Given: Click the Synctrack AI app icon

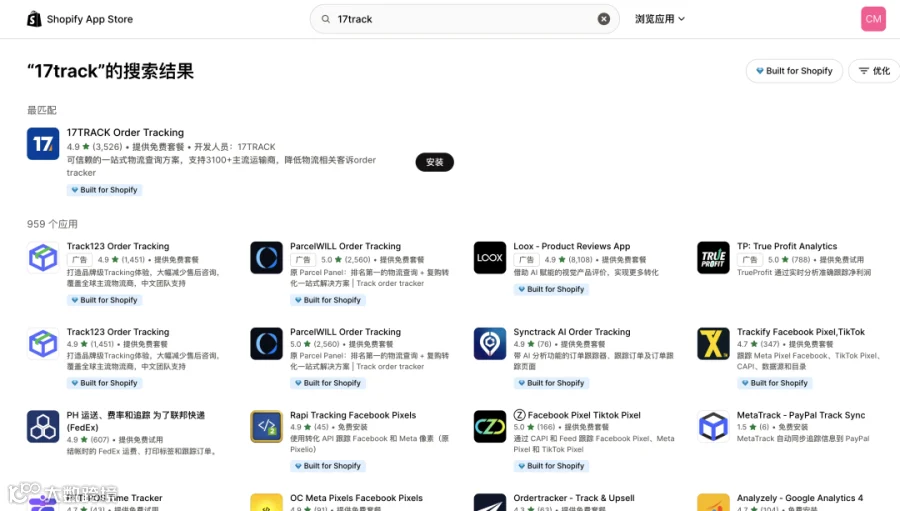Looking at the screenshot, I should (490, 343).
